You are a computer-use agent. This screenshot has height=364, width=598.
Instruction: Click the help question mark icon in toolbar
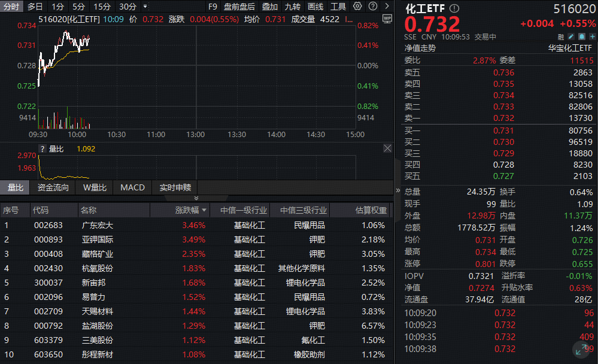[x=373, y=6]
